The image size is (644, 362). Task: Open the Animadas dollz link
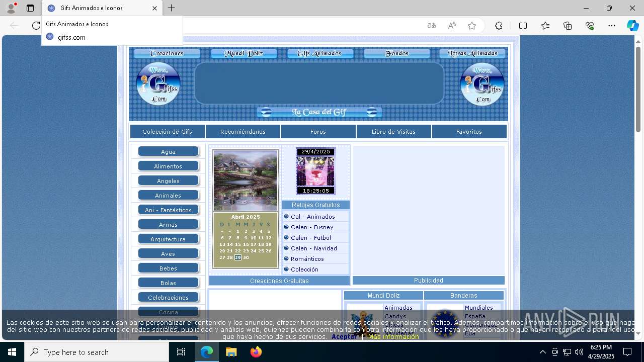[x=398, y=308]
